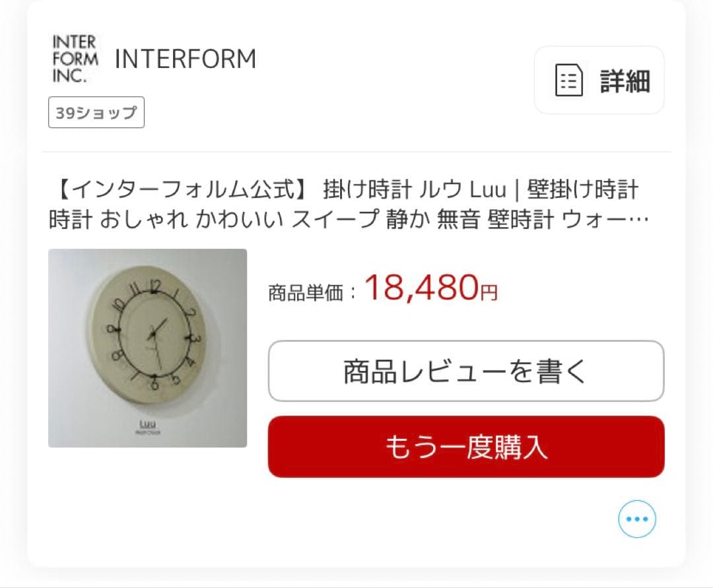Click the 39ショップ badge
Viewport: 713px width, 588px height.
point(96,113)
